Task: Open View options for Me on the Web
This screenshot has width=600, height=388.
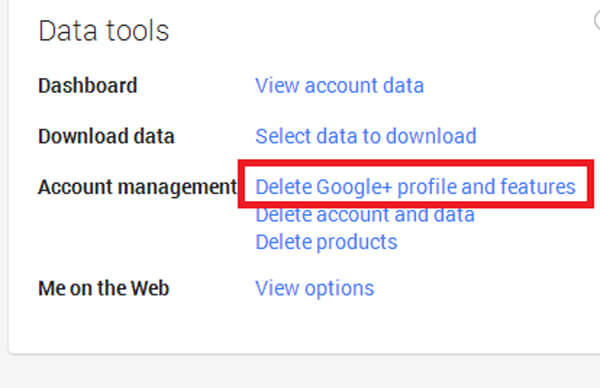Action: (x=315, y=288)
